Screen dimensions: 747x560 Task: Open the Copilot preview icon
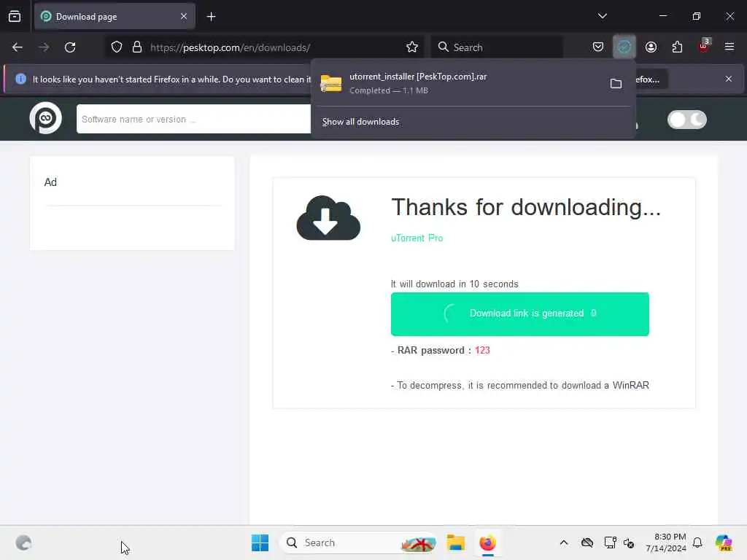click(x=724, y=542)
